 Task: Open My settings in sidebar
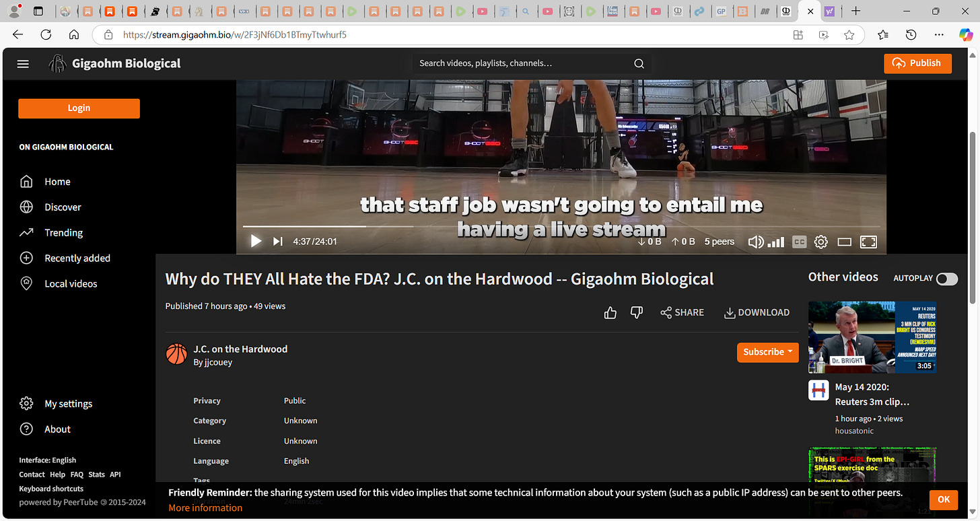57,404
